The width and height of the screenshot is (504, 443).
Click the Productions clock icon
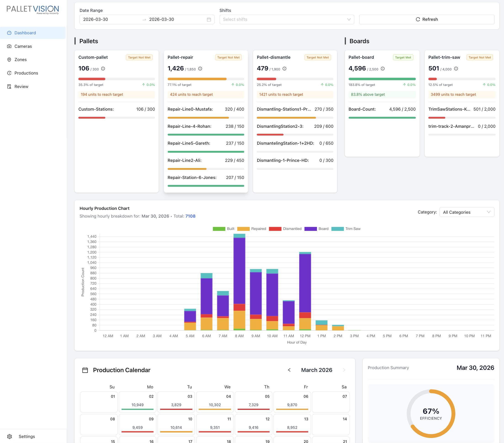click(x=9, y=73)
